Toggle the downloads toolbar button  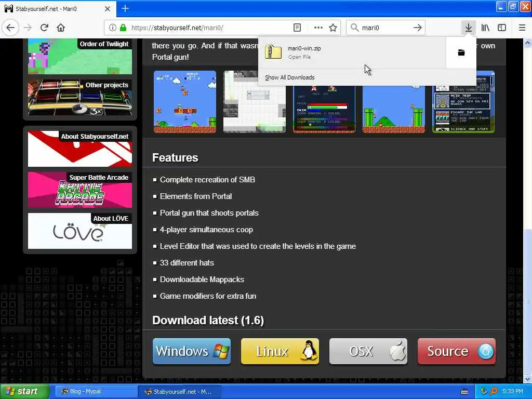pos(468,28)
